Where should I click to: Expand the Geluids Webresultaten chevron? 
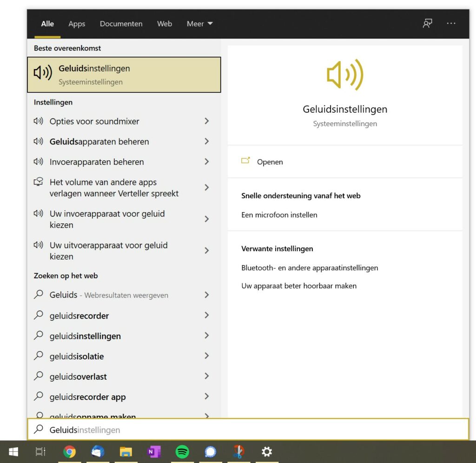(207, 295)
